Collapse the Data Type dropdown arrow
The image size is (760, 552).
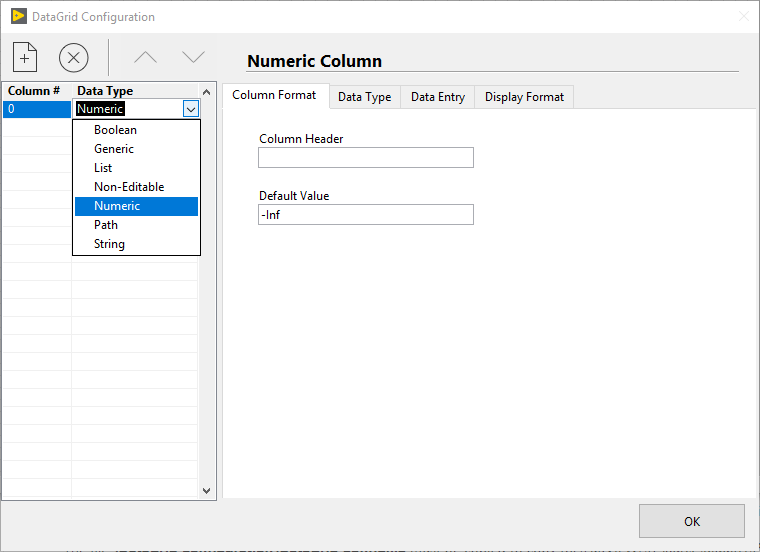click(x=191, y=109)
